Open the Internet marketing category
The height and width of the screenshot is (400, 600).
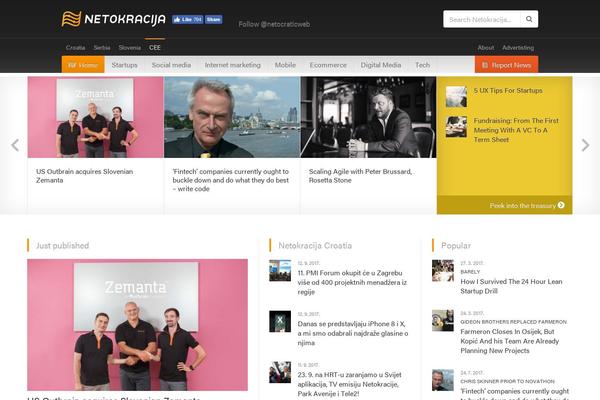pos(233,65)
